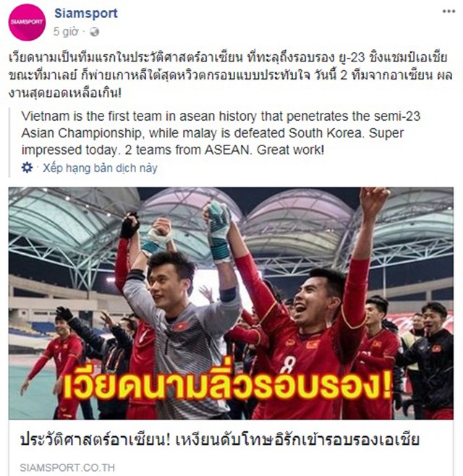Open the Siamsport pink logo avatar
This screenshot has height=476, width=463.
pyautogui.click(x=27, y=22)
